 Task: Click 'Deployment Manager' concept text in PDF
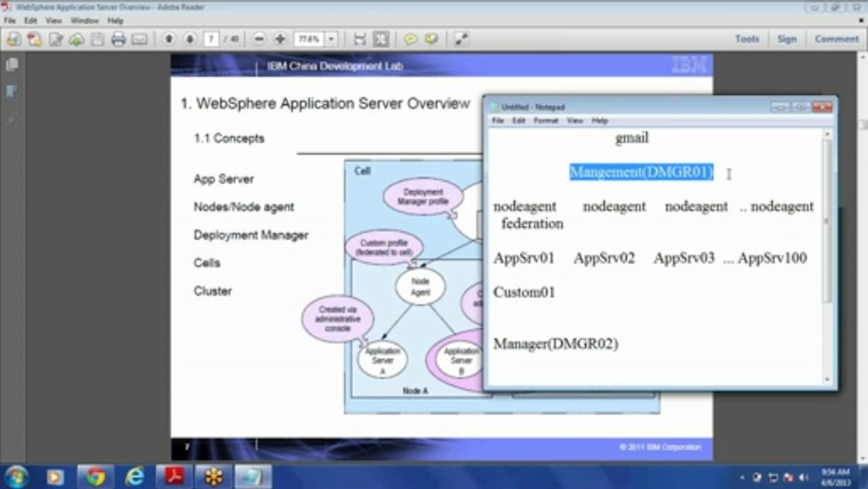[x=251, y=235]
